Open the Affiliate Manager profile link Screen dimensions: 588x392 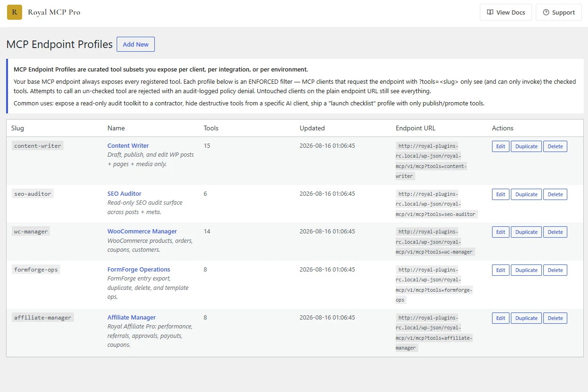tap(131, 317)
